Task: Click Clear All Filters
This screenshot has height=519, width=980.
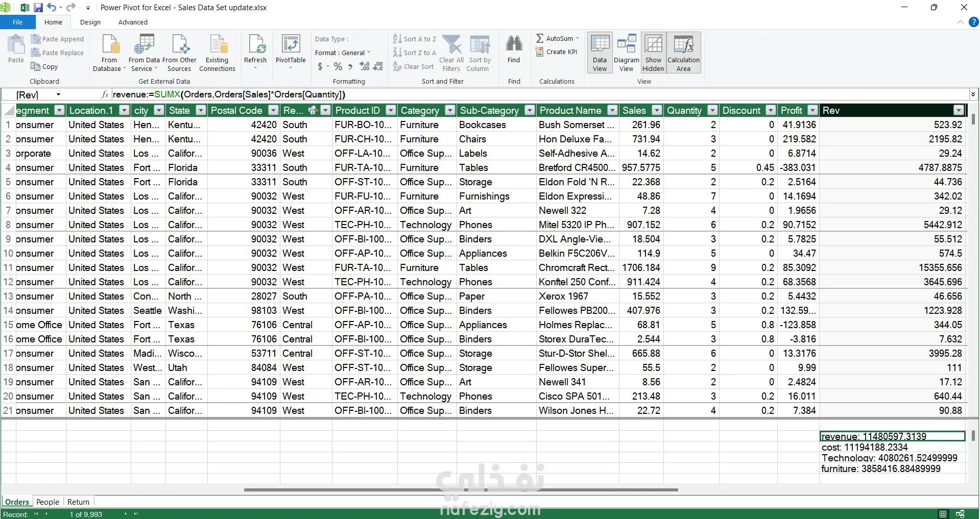Action: click(451, 53)
